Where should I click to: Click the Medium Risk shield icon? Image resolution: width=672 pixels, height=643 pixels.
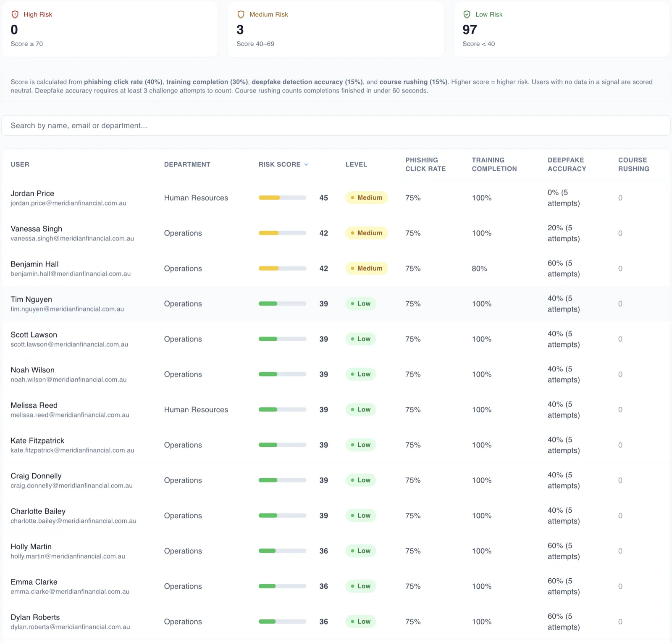click(241, 14)
